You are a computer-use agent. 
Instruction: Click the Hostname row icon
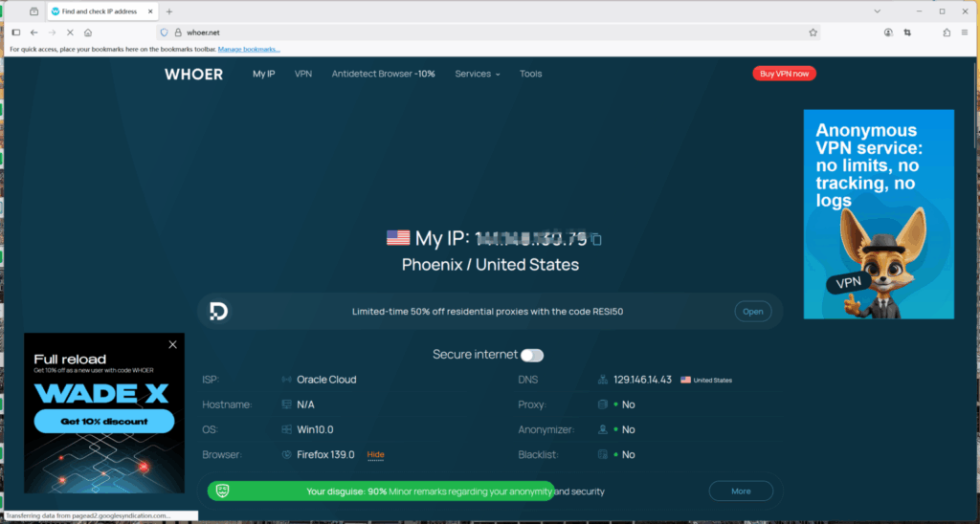click(286, 404)
